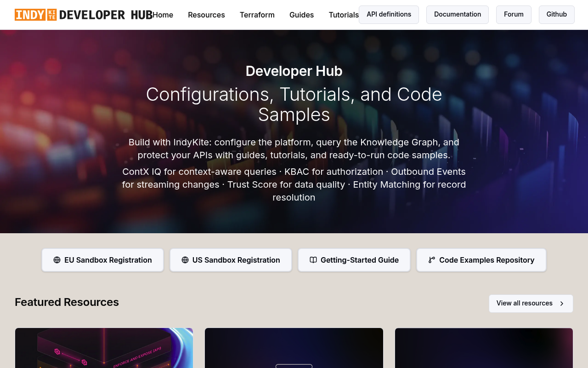Open the middle featured resource card thumbnail
The width and height of the screenshot is (588, 368).
(x=294, y=348)
